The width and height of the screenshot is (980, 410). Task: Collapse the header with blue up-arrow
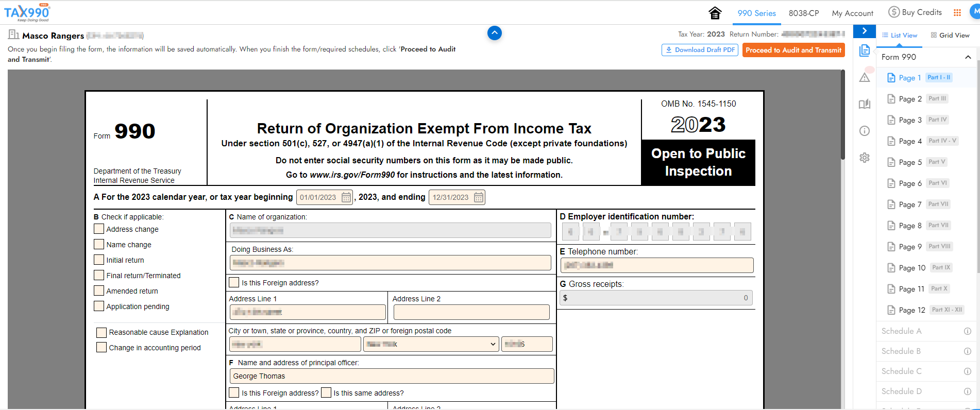click(495, 33)
